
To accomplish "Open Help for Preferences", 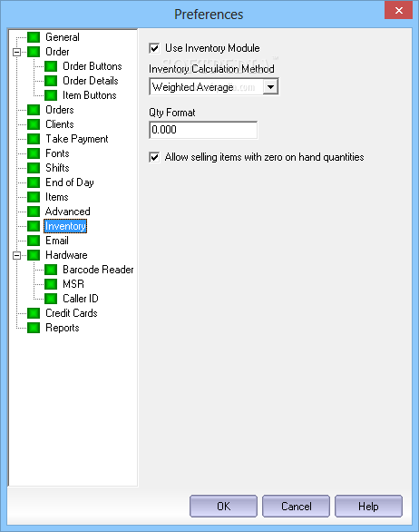I will 368,507.
